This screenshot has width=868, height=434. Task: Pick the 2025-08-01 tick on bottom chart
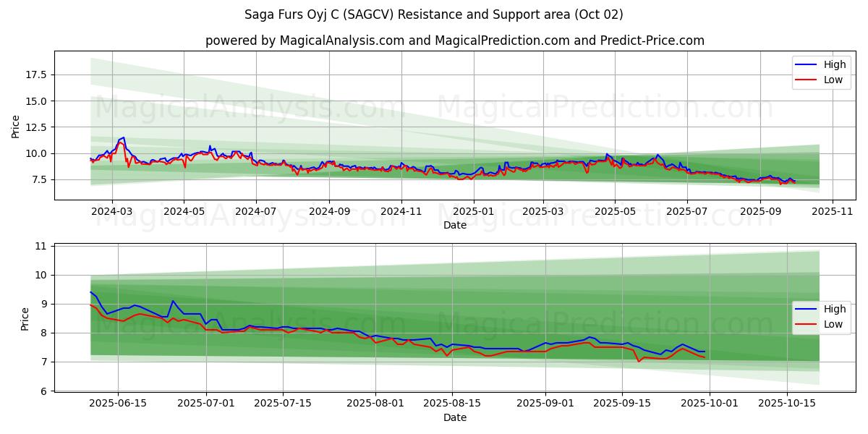click(375, 403)
